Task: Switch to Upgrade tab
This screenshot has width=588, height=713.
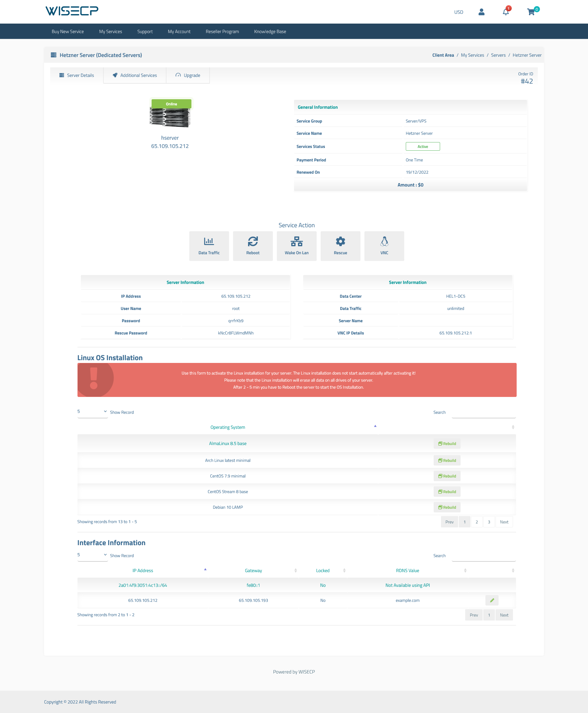Action: pyautogui.click(x=188, y=75)
